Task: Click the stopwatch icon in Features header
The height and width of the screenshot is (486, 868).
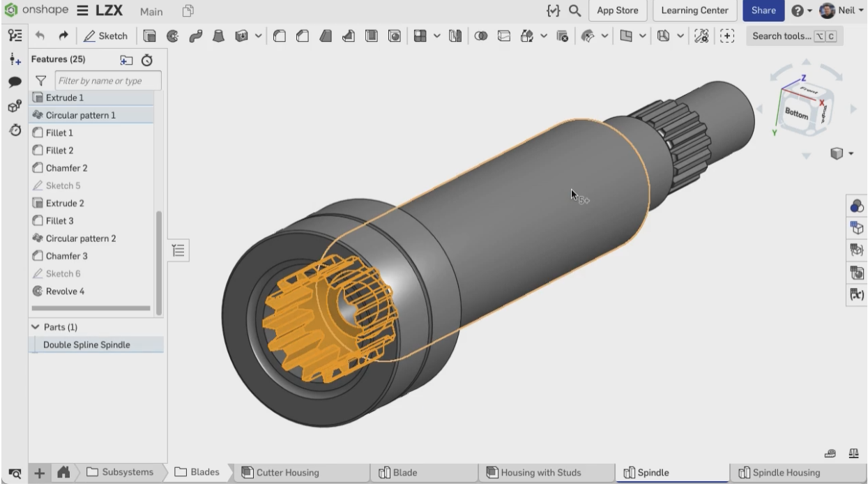Action: (147, 60)
